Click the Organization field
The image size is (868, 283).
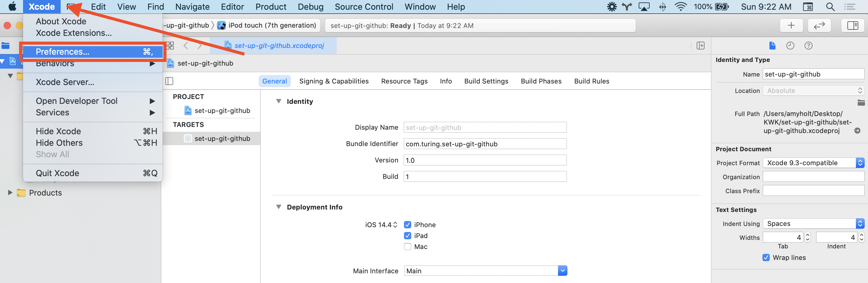pos(813,177)
